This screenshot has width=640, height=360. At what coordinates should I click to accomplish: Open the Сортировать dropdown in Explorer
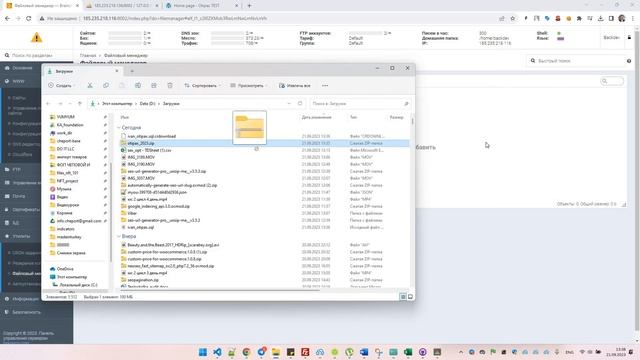point(202,85)
